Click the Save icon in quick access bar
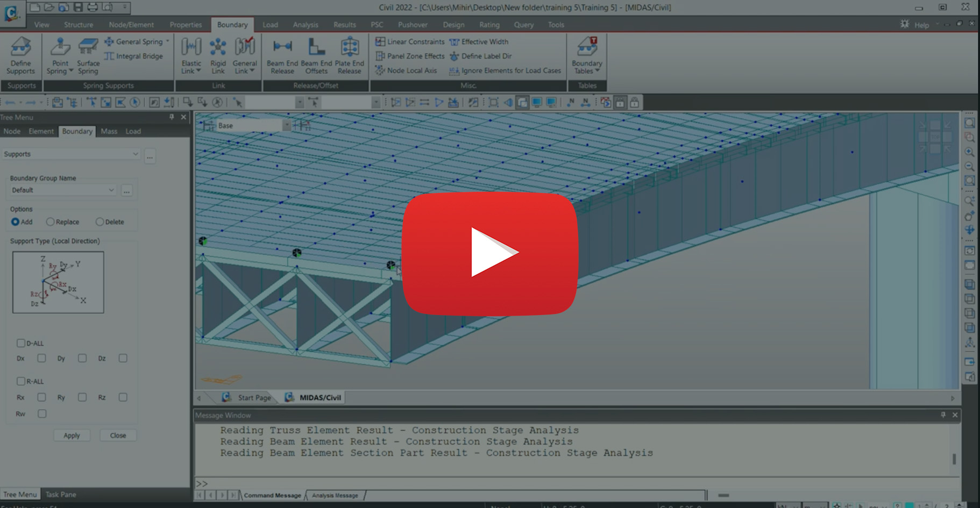 [78, 7]
